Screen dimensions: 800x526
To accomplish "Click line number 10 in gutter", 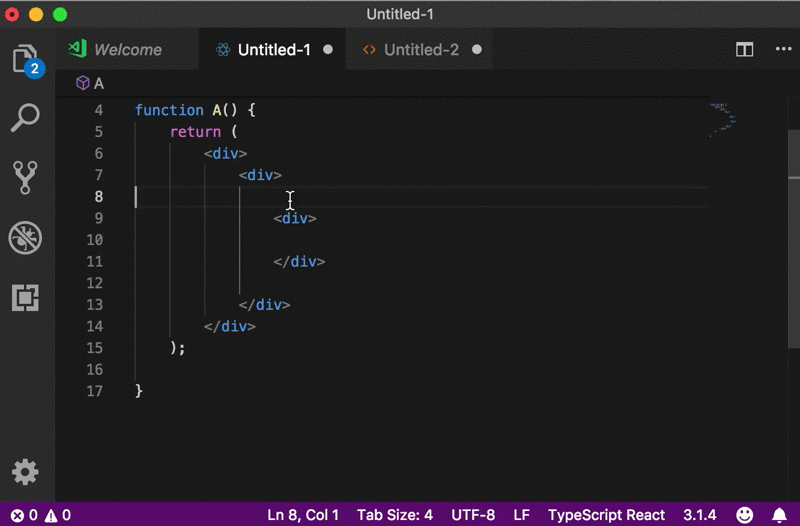I will point(94,240).
